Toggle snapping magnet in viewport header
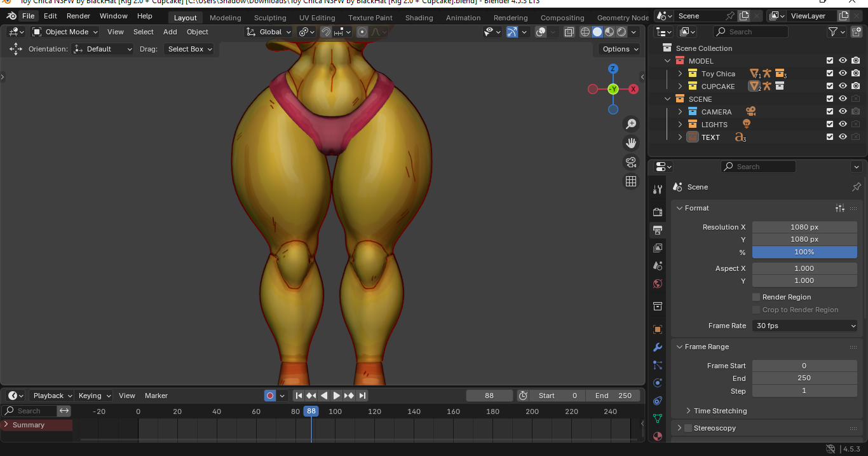868x456 pixels. pos(325,32)
